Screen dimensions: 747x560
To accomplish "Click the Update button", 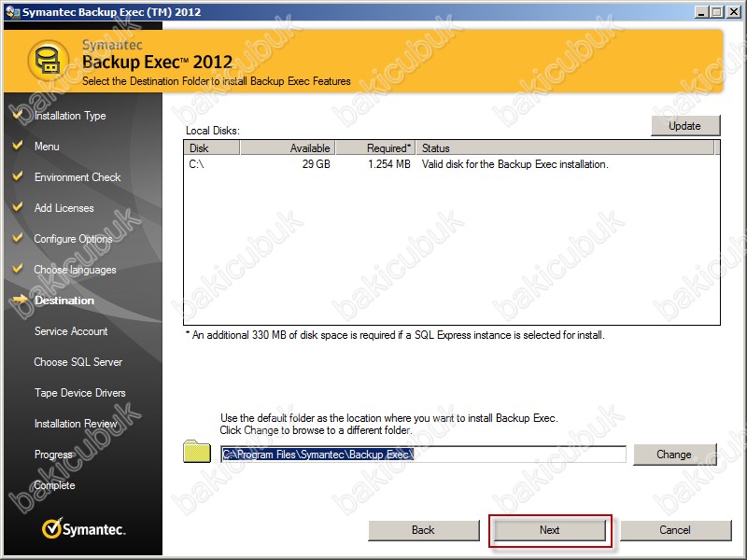I will [x=685, y=126].
